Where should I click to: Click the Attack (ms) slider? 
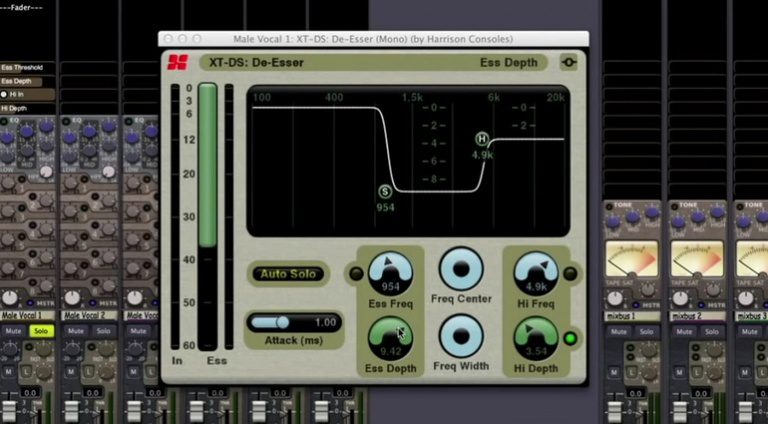coord(294,323)
